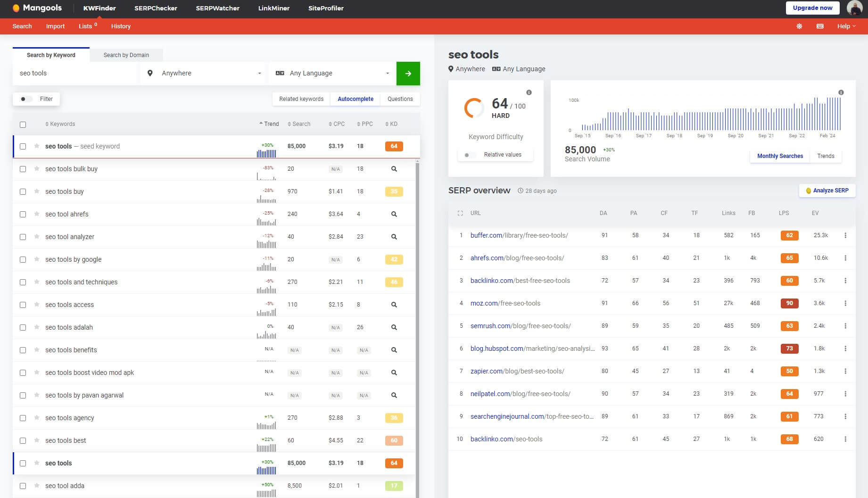Analyze KD for seo tools adalah
The height and width of the screenshot is (498, 868).
click(x=394, y=327)
